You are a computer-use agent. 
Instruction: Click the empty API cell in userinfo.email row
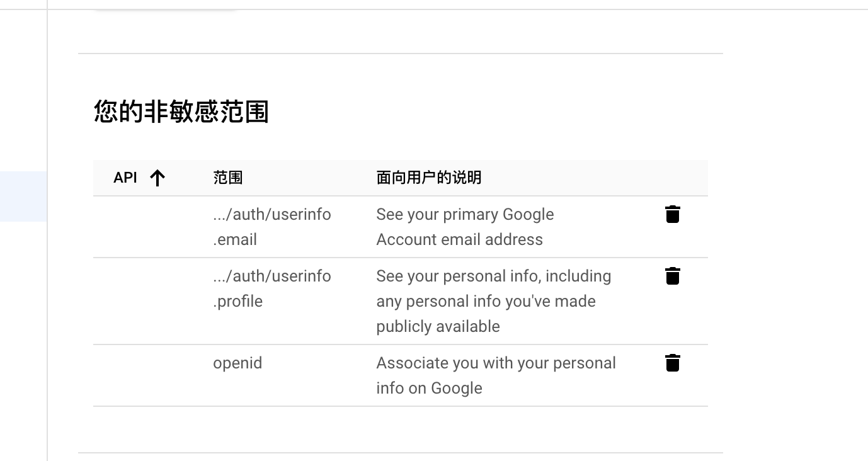click(x=152, y=227)
